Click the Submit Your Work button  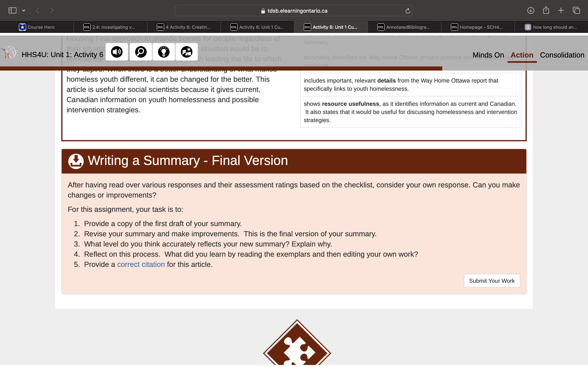click(492, 281)
